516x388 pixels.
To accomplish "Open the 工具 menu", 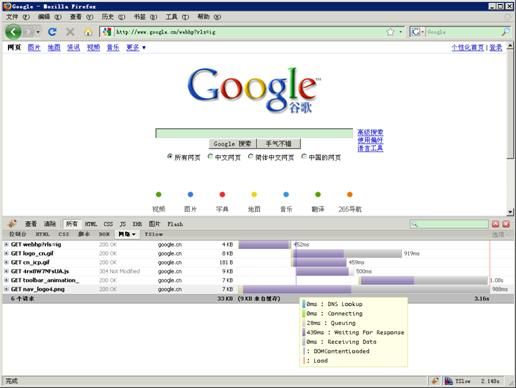I will point(177,17).
